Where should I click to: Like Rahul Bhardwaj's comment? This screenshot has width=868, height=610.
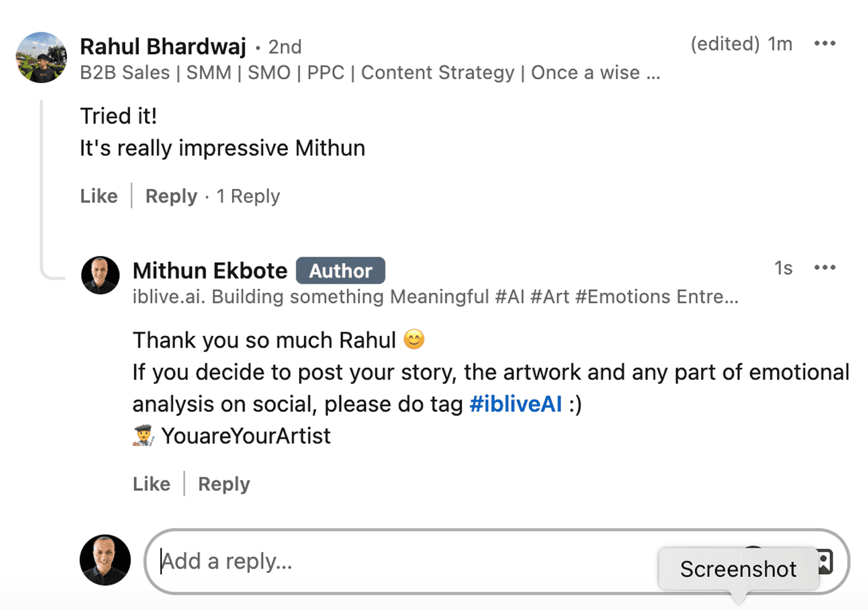tap(99, 196)
